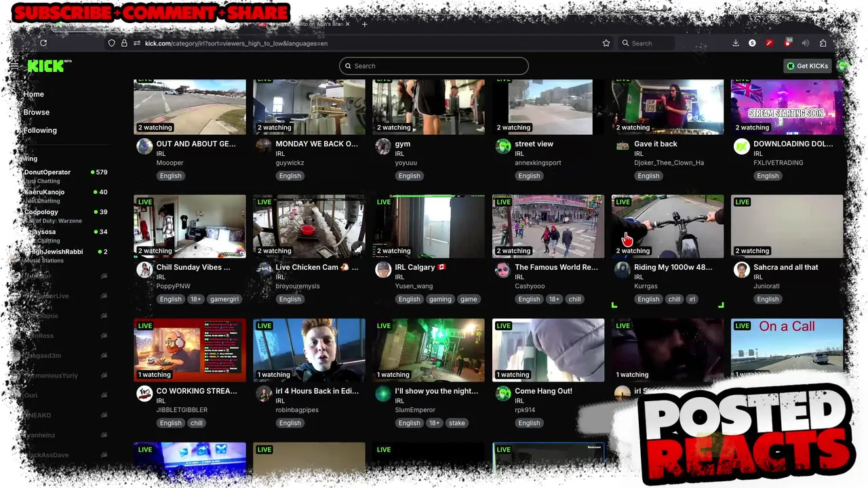This screenshot has height=488, width=868.
Task: Open JIBBLETGIBBLER channel avatar
Action: [144, 394]
